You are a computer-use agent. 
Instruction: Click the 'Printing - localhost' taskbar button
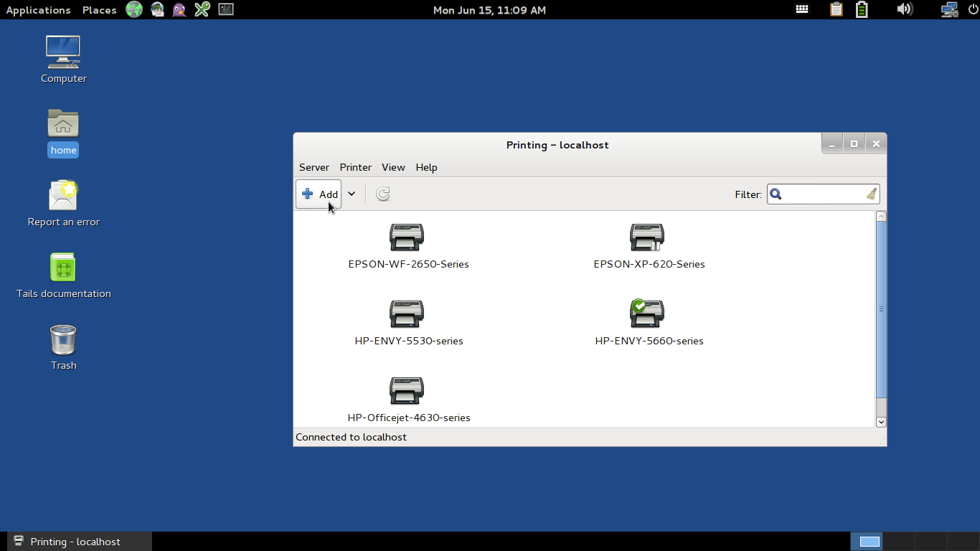(x=80, y=542)
